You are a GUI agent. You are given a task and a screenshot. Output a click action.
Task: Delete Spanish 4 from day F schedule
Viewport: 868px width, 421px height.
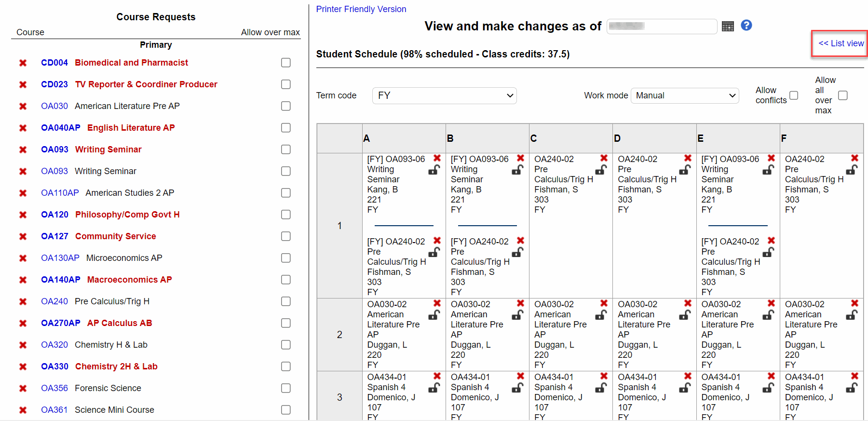[x=854, y=377]
